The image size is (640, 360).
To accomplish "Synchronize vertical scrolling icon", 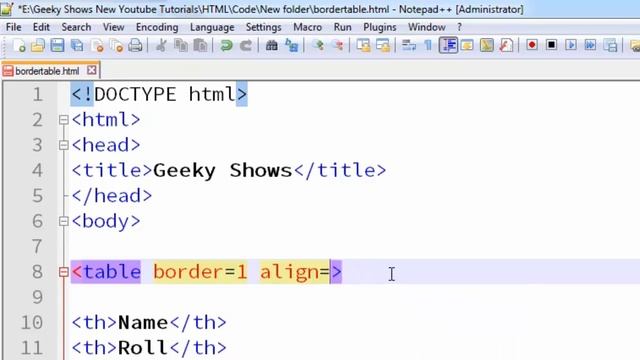I will pos(363,45).
